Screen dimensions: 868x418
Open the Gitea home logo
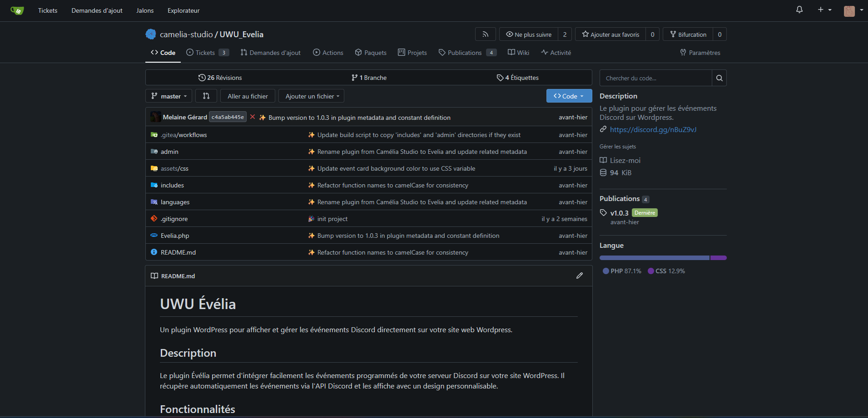click(x=17, y=10)
